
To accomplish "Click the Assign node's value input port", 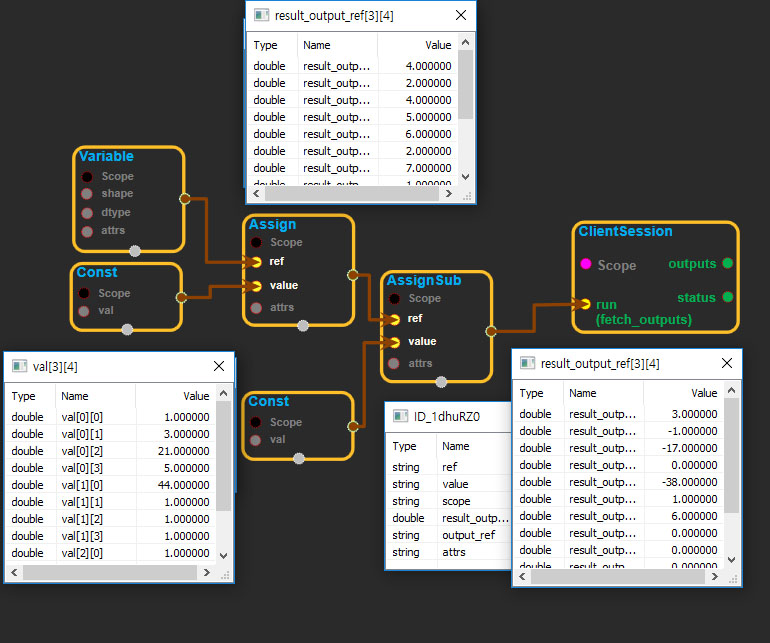I will [256, 286].
